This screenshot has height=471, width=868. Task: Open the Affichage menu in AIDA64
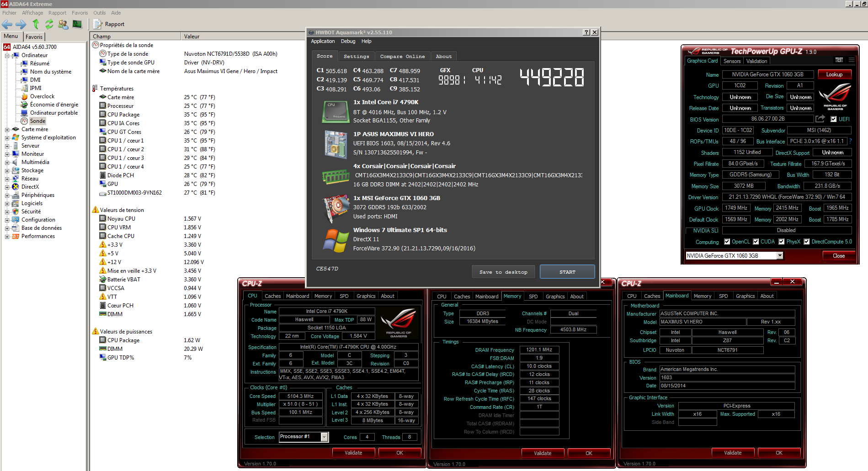click(x=32, y=13)
